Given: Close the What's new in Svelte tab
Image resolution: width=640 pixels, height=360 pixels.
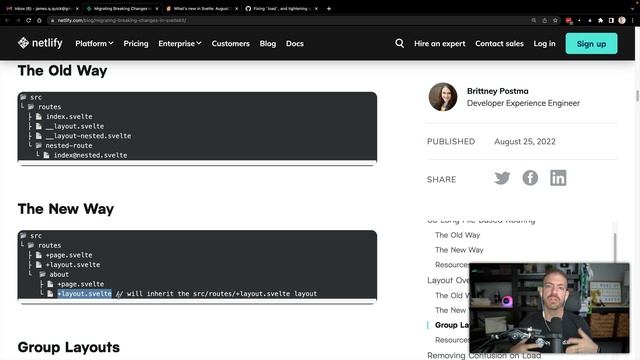Looking at the screenshot, I should point(236,8).
